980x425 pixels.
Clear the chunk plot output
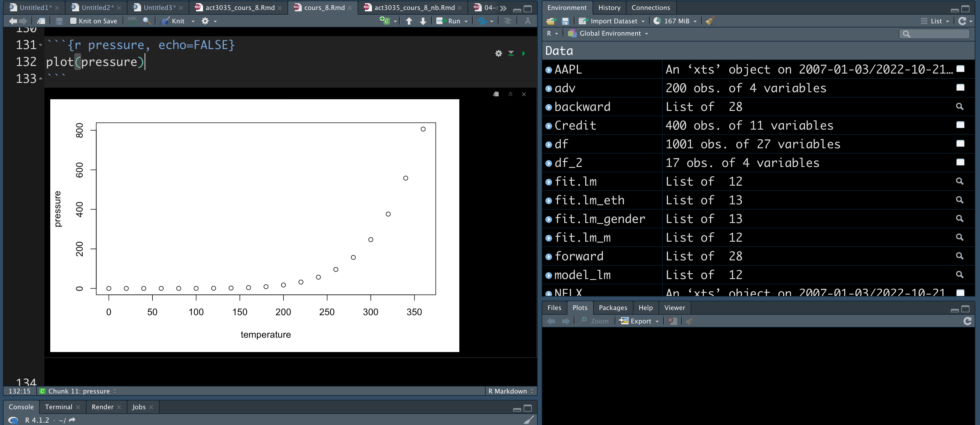click(x=524, y=94)
